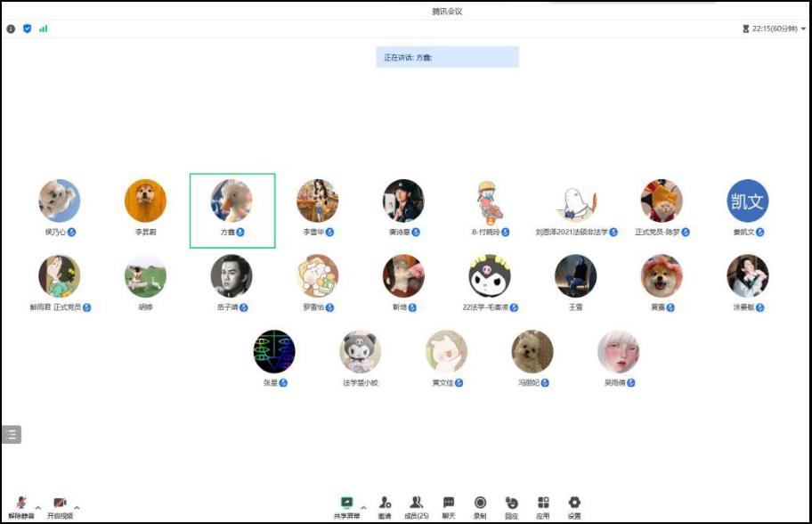Screen dimensions: 812x524
Task: Open 设置 settings gear icon
Action: (574, 505)
